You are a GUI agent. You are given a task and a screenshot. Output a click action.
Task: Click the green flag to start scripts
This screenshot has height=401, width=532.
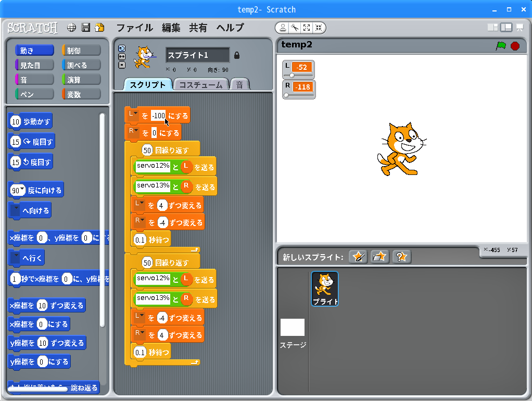501,46
